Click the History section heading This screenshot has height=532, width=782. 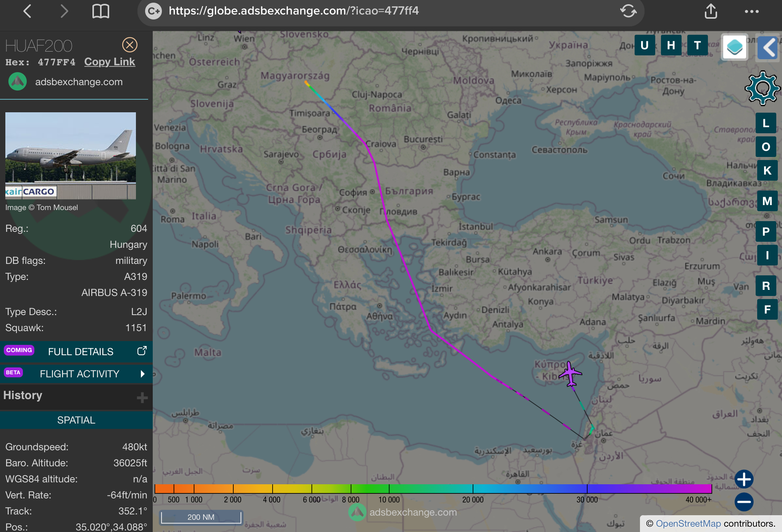[x=23, y=395]
